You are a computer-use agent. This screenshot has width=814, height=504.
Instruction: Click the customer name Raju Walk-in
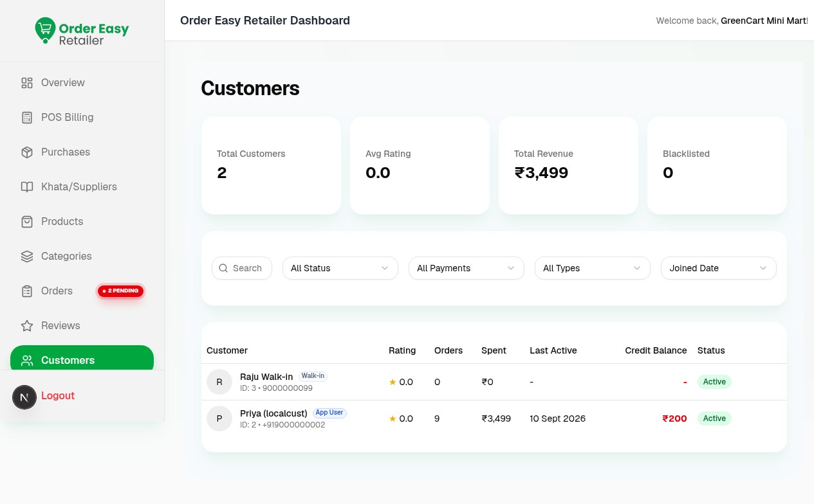[266, 377]
